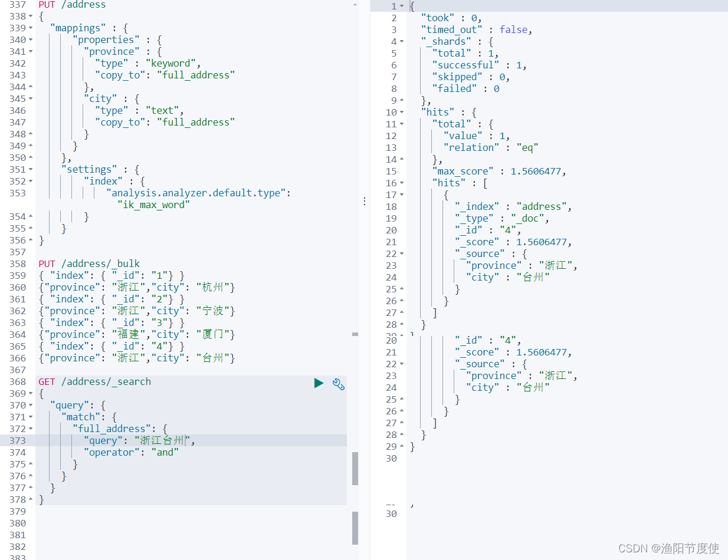Click the bulk document line containing "厦门"

pos(137,335)
